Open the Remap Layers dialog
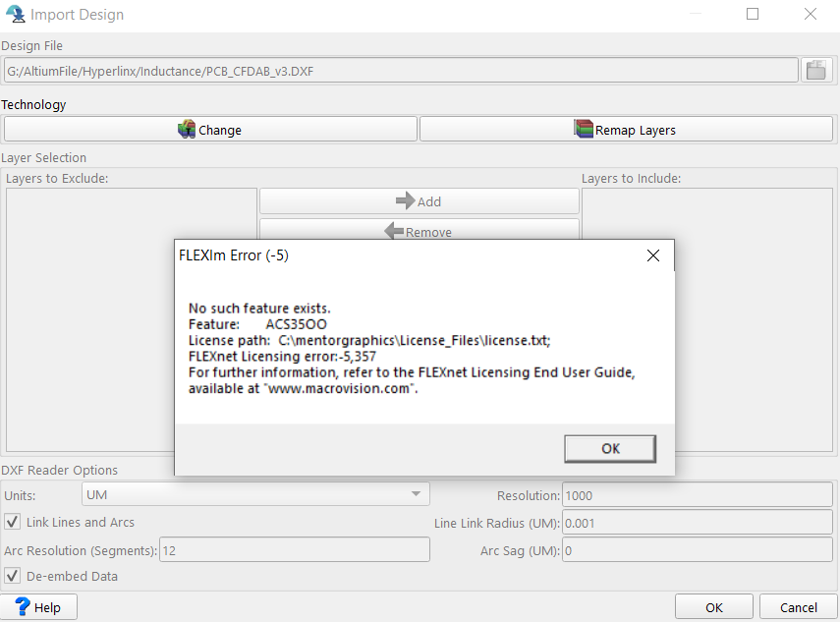Image resolution: width=840 pixels, height=622 pixels. [x=626, y=130]
